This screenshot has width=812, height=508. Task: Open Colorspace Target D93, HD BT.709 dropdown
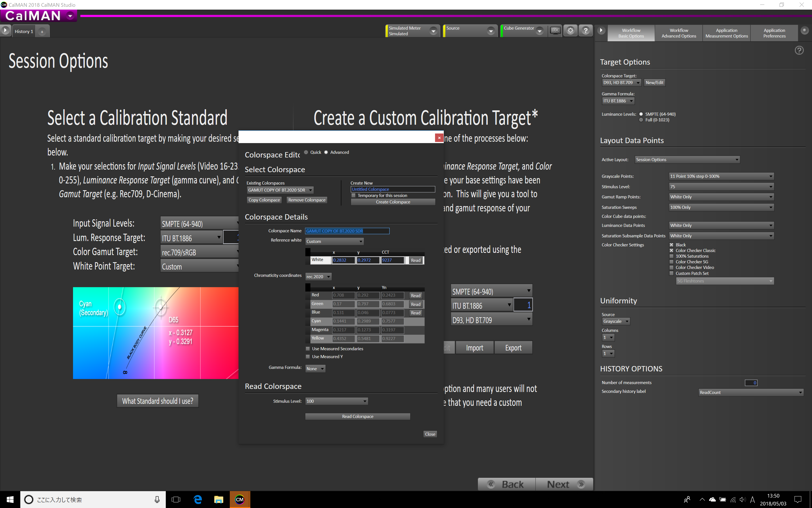point(621,83)
